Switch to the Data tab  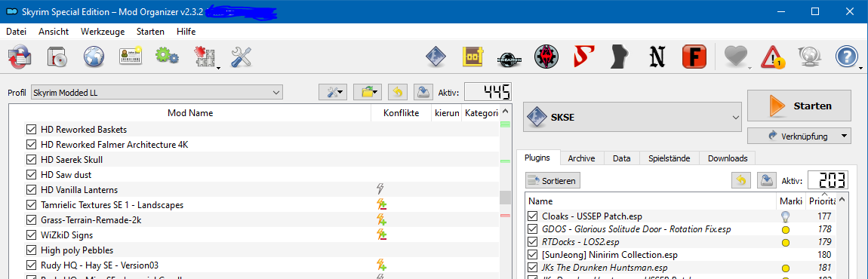coord(622,158)
